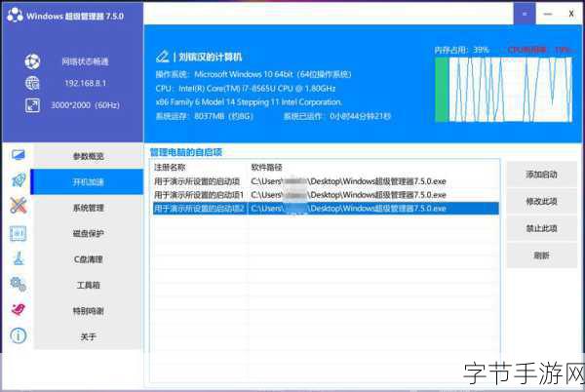The height and width of the screenshot is (392, 585).
Task: Select startup row 用于演示所设置的启动项1
Action: coord(326,195)
